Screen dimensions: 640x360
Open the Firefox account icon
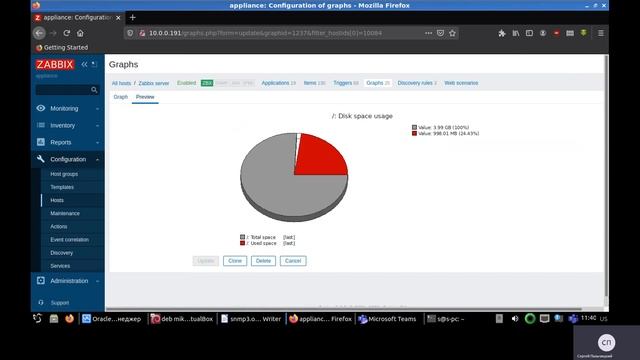pos(543,33)
